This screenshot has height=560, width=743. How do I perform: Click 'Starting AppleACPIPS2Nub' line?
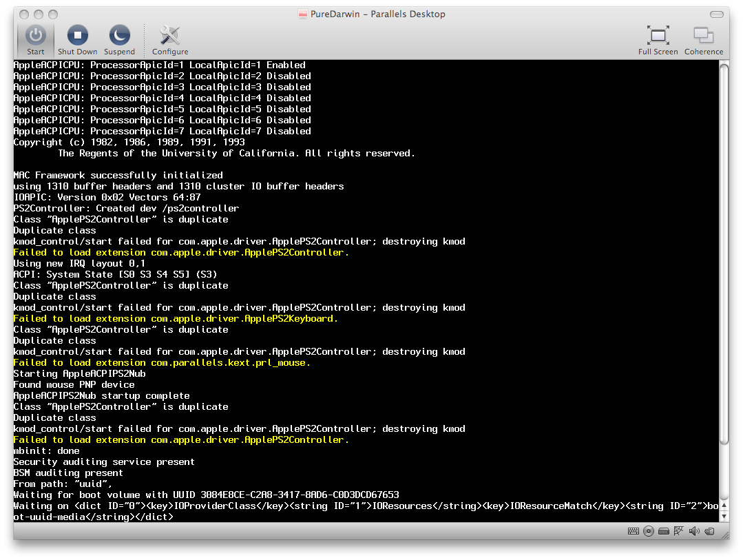[79, 373]
